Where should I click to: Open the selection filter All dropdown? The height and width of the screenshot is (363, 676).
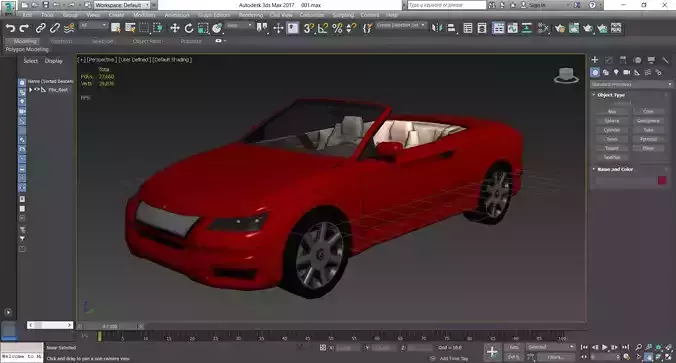pos(93,26)
